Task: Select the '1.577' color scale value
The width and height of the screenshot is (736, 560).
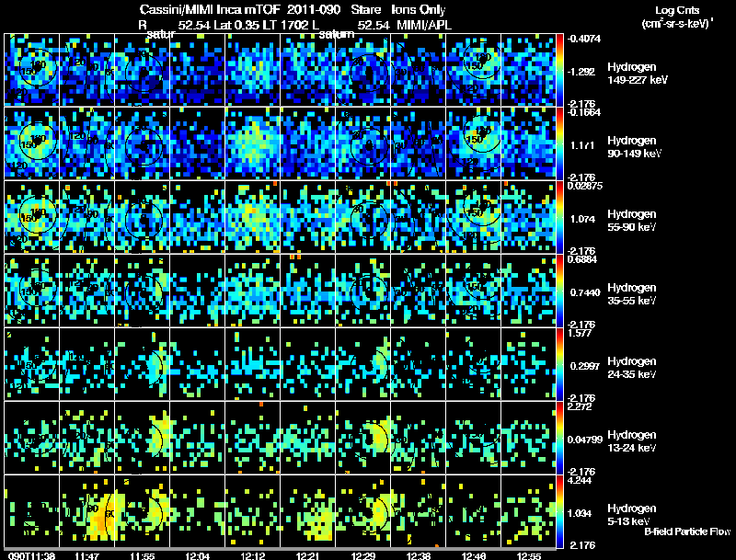Action: click(x=580, y=333)
